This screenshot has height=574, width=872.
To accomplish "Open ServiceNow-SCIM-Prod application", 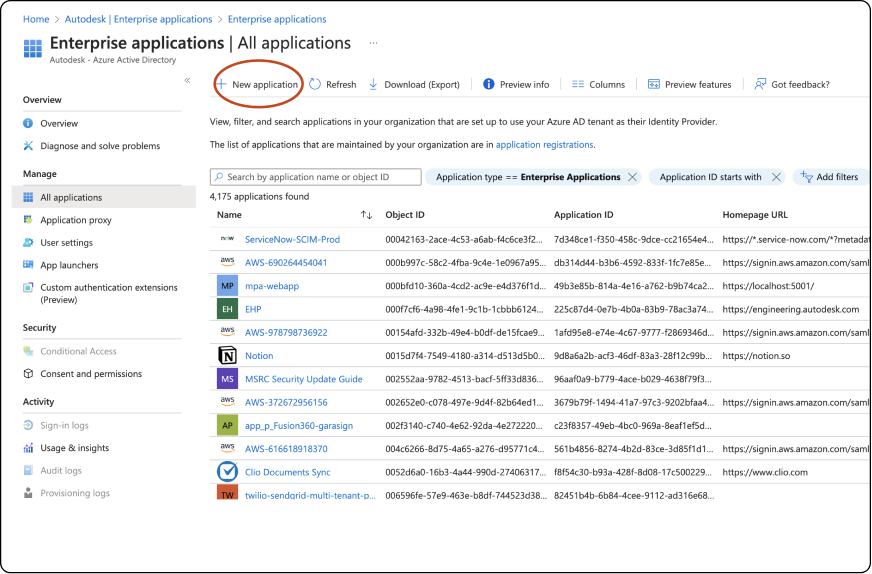I will (292, 240).
